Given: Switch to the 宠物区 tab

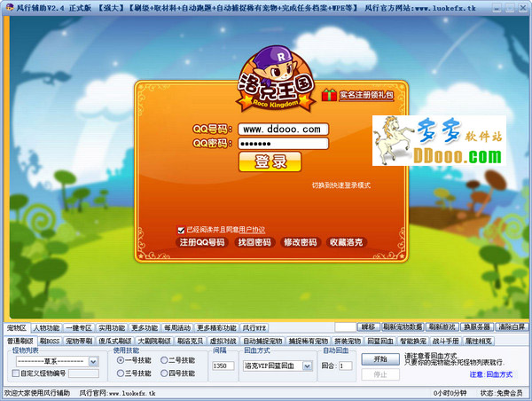Looking at the screenshot, I should tap(17, 328).
